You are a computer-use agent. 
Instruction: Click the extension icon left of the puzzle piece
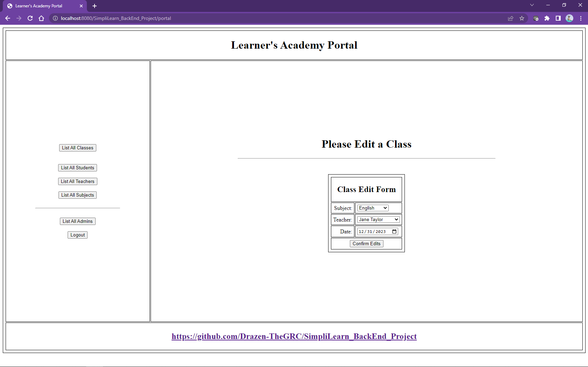[536, 18]
